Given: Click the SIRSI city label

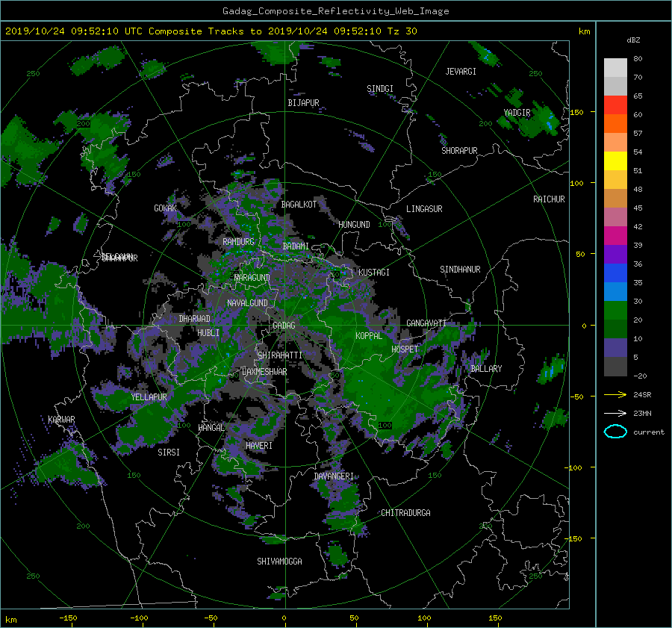Looking at the screenshot, I should [x=169, y=453].
